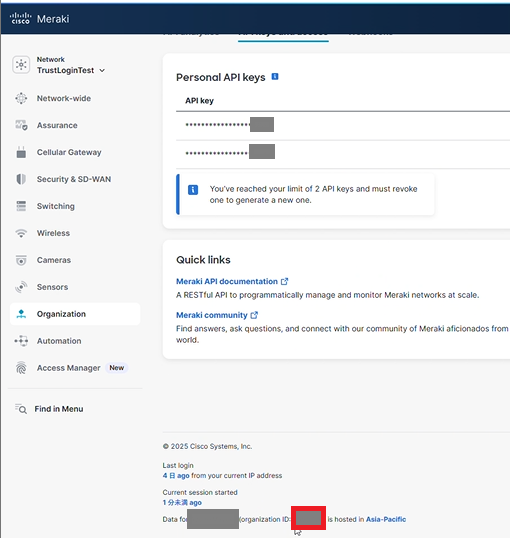This screenshot has height=538, width=510.
Task: Click the Find in Menu search icon
Action: click(21, 409)
